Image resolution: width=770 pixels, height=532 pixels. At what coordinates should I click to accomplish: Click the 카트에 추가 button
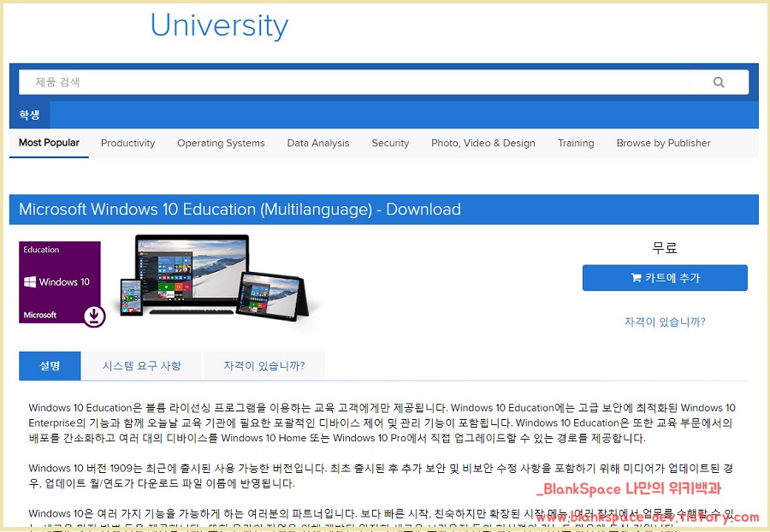coord(665,278)
